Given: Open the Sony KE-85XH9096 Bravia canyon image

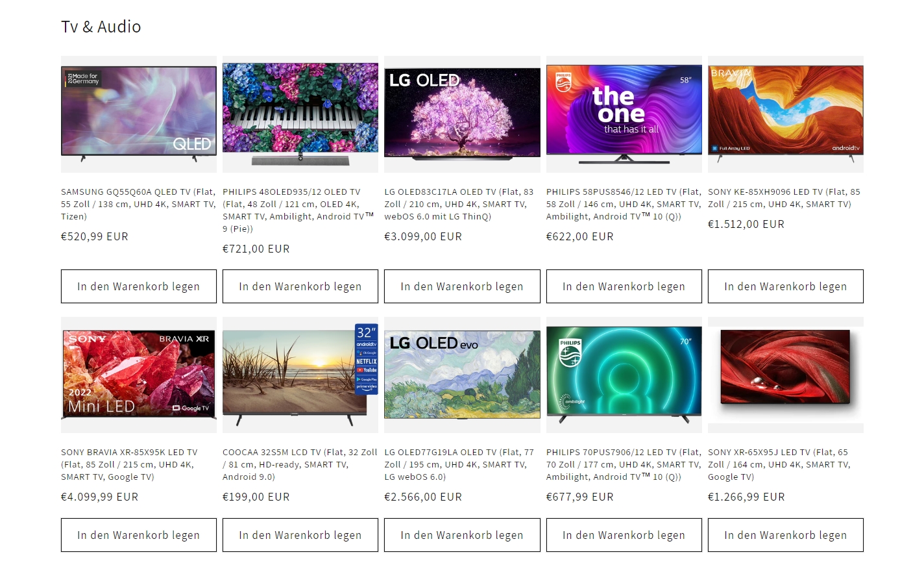Looking at the screenshot, I should point(786,114).
